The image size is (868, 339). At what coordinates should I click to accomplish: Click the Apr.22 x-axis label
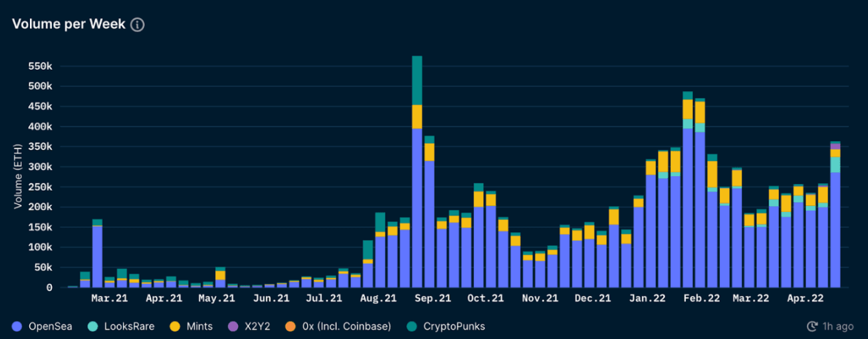(808, 299)
